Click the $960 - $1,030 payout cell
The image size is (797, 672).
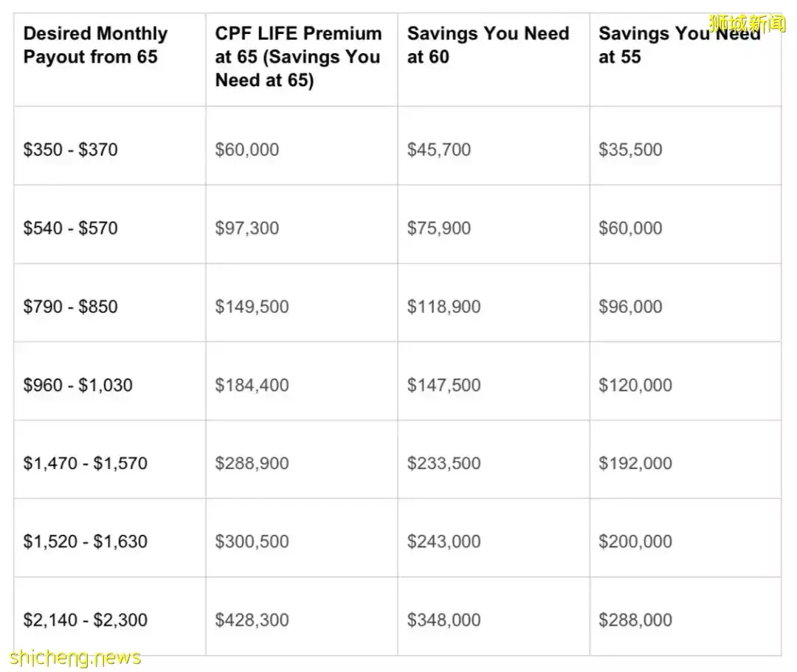(77, 385)
